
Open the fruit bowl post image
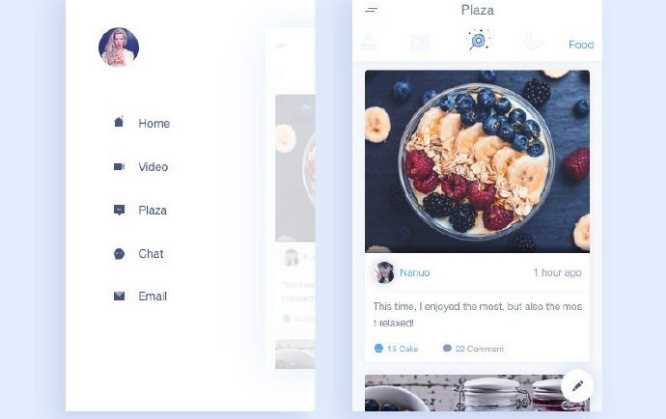(x=477, y=161)
